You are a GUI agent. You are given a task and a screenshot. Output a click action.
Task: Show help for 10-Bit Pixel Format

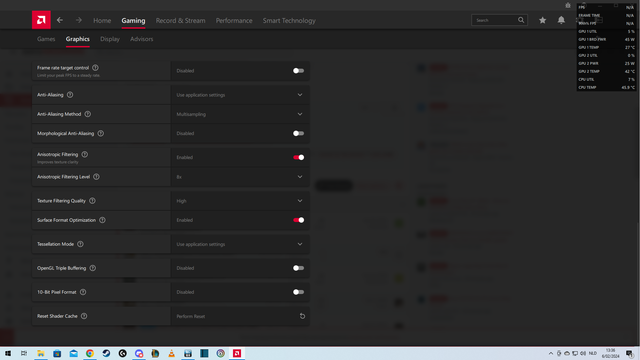click(83, 292)
